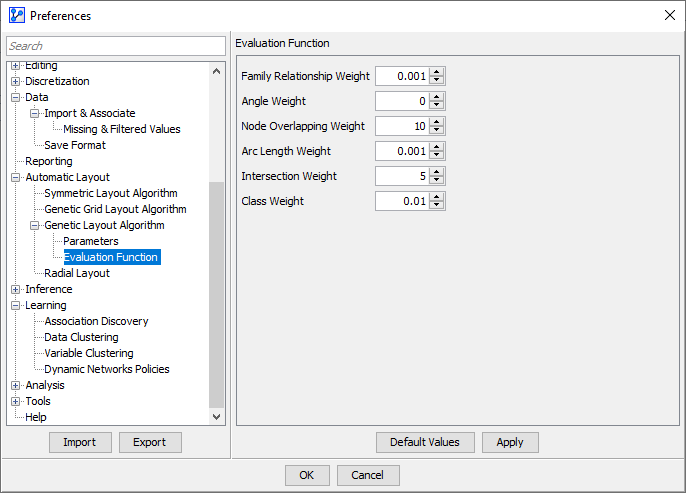686x493 pixels.
Task: Decrease Class Weight with down arrow
Action: pyautogui.click(x=437, y=205)
